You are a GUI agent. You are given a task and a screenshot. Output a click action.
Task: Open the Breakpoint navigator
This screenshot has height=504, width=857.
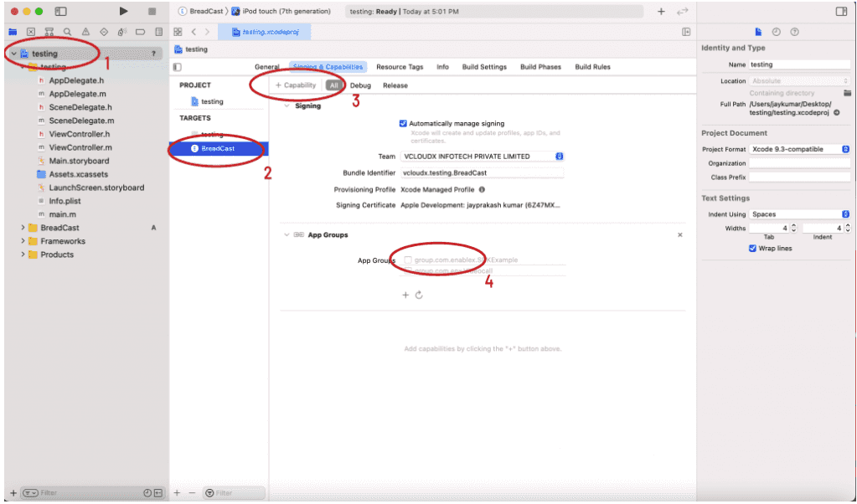pos(141,32)
